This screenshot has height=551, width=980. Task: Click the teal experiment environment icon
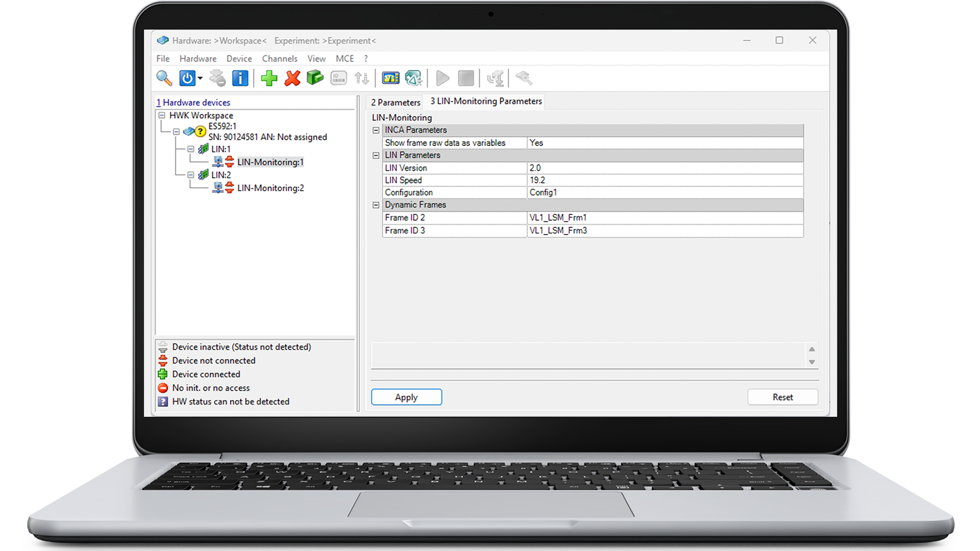(413, 78)
